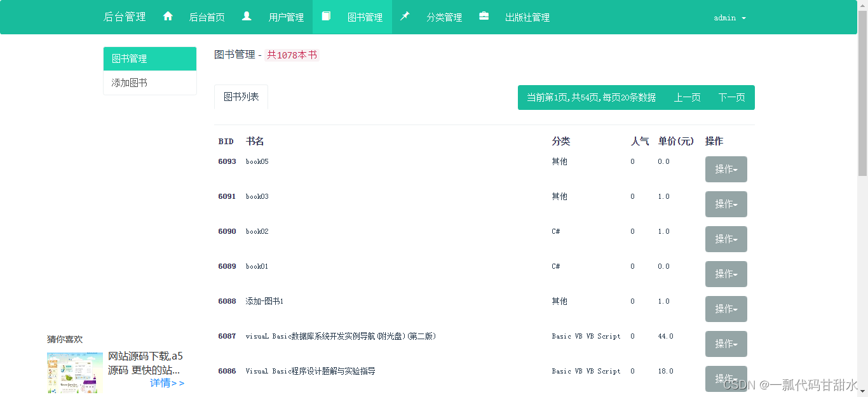Select 后台首页 in the top menu
This screenshot has width=868, height=397.
click(207, 17)
